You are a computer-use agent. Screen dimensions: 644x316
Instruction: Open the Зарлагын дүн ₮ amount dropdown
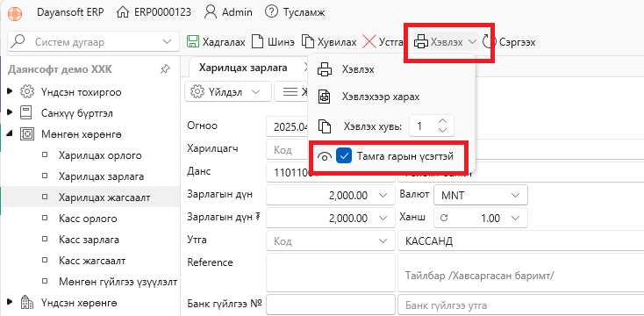[383, 219]
